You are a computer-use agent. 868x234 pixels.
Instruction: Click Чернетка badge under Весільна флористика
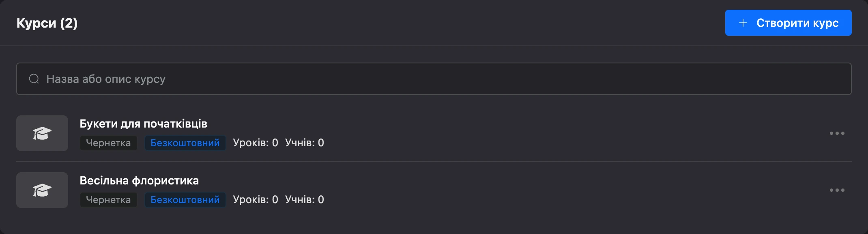point(108,200)
